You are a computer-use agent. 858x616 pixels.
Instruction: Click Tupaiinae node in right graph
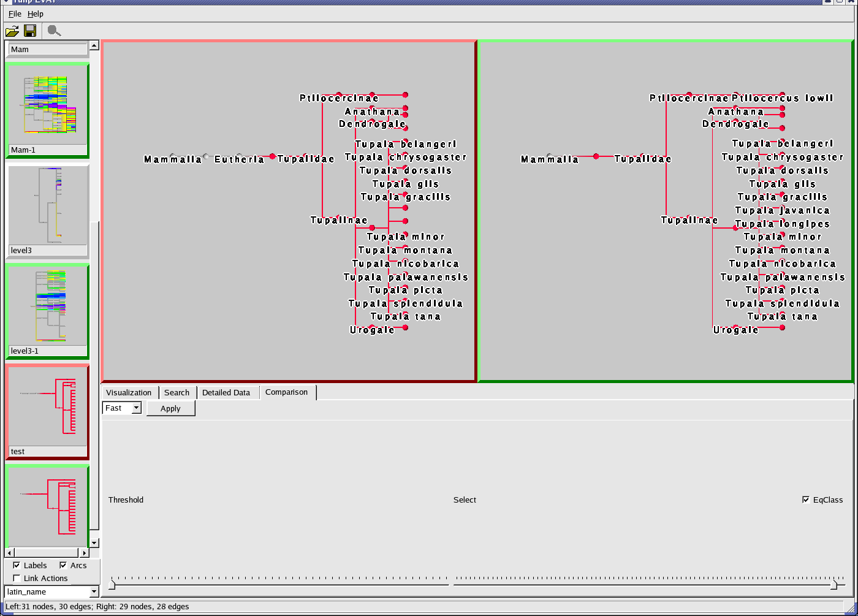[x=689, y=220]
